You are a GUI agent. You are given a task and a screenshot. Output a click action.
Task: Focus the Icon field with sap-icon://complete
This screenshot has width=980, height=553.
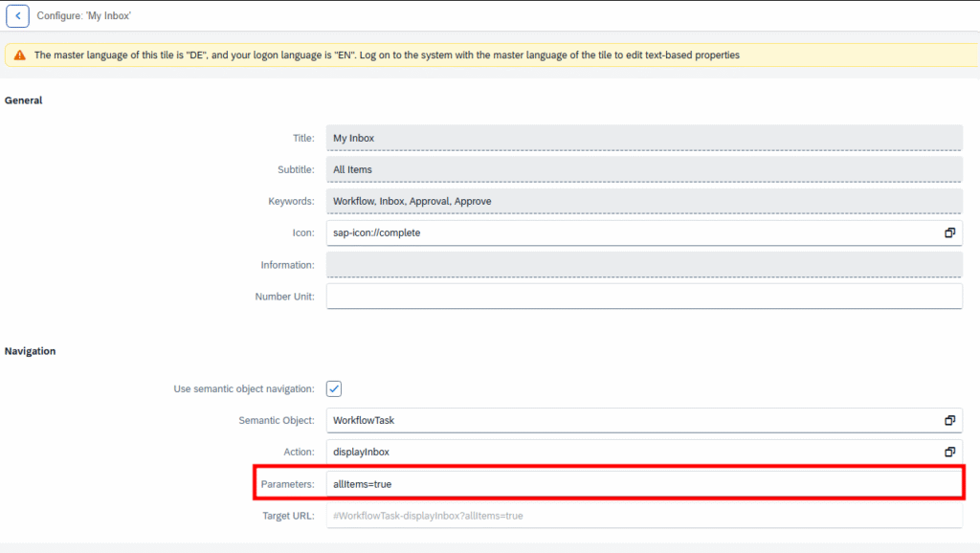point(632,232)
